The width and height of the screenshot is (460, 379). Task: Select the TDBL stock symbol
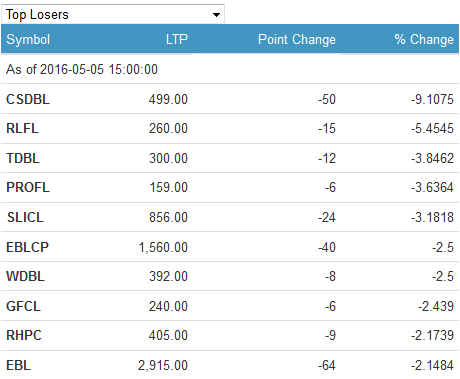click(23, 158)
